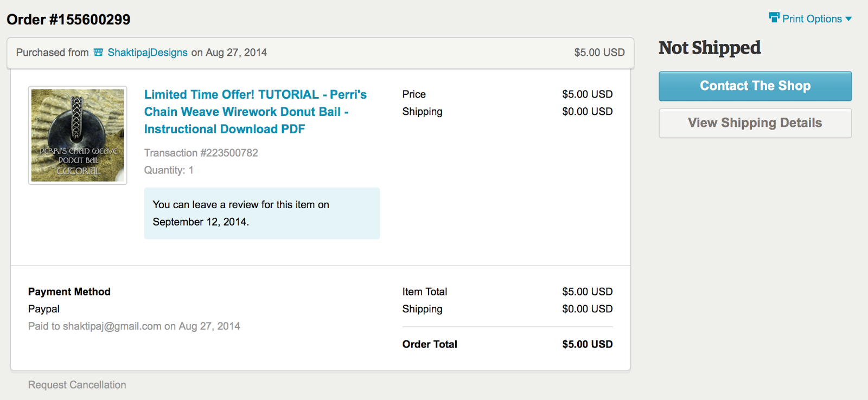
Task: Click the Order Total amount $5.00 USD
Action: 588,344
